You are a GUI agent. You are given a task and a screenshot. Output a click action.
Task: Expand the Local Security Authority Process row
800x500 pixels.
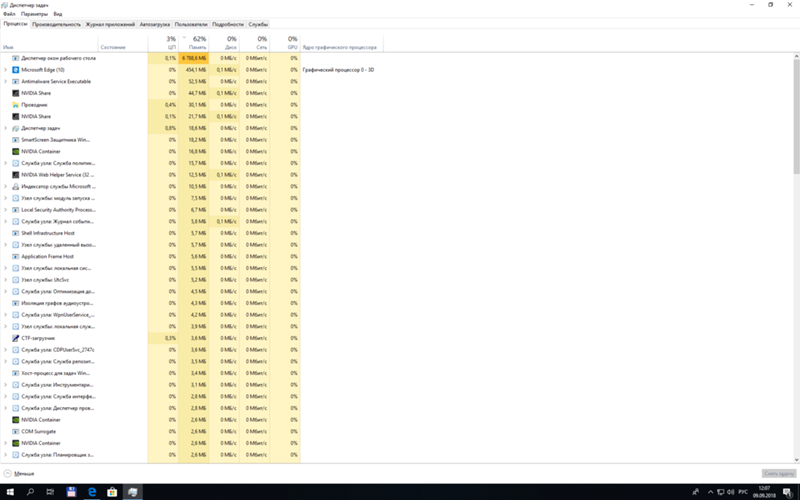point(6,210)
